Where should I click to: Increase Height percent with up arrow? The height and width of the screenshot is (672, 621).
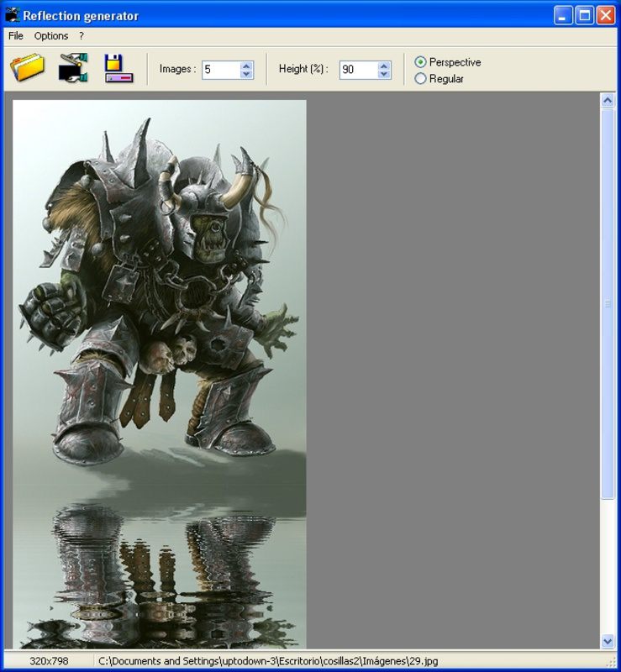[x=384, y=66]
